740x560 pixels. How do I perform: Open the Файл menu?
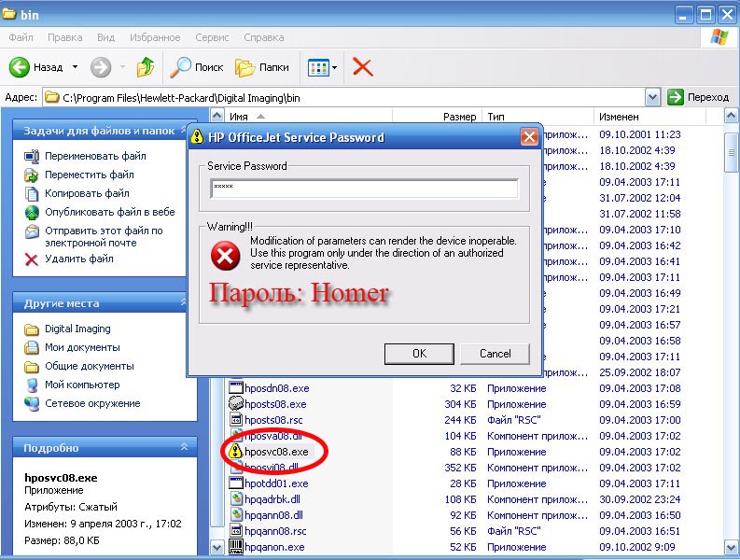coord(21,37)
